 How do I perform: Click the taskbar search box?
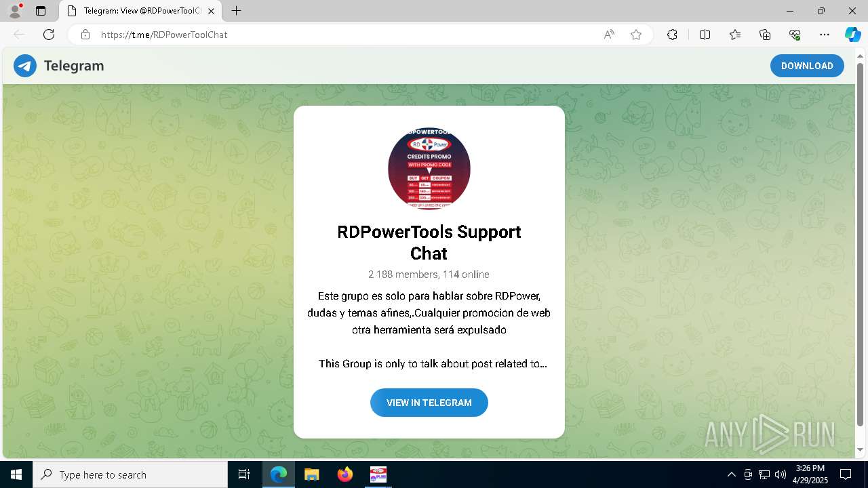coord(130,474)
